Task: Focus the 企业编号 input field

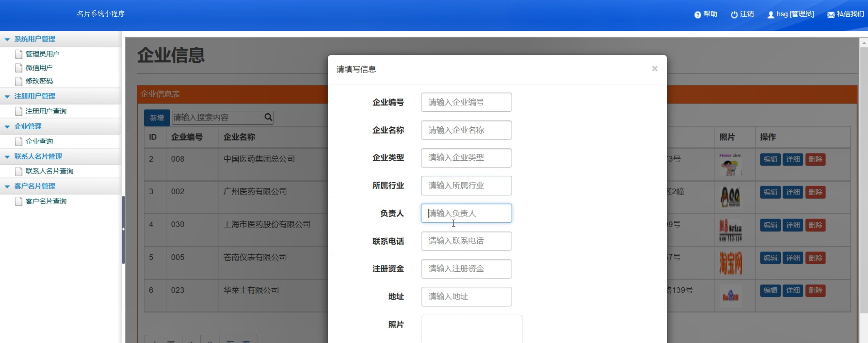Action: point(466,102)
